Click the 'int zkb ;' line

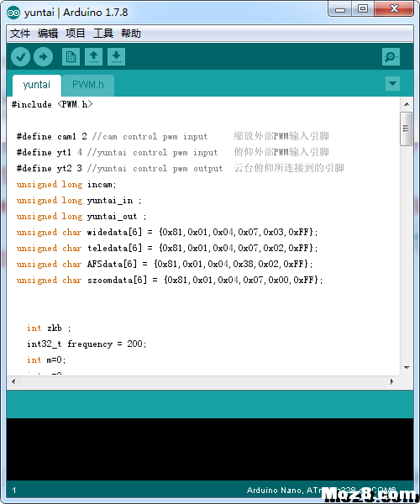(x=49, y=328)
